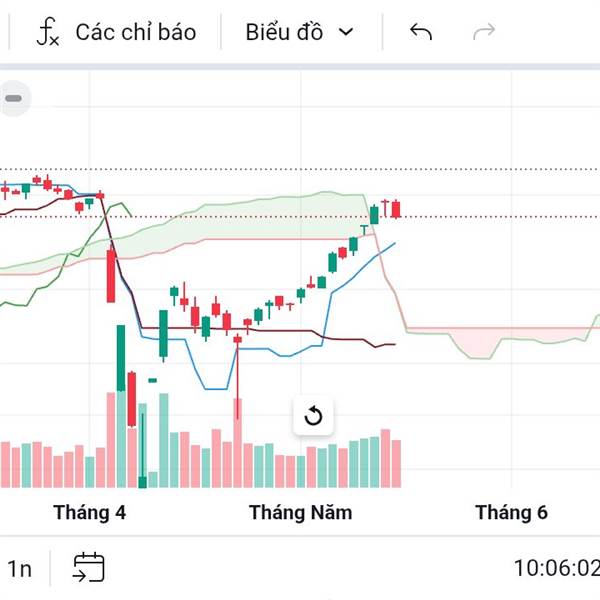The height and width of the screenshot is (600, 600).
Task: Click the last red candlestick on chart
Action: point(397,209)
